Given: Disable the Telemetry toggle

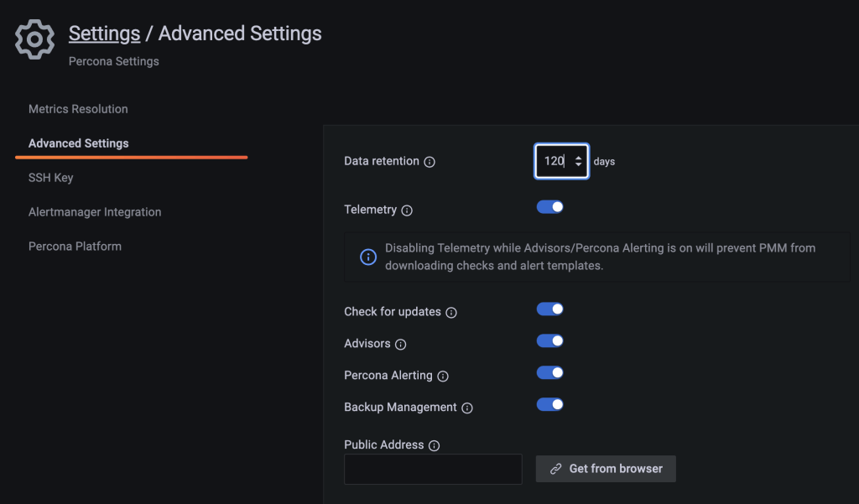Looking at the screenshot, I should click(550, 207).
